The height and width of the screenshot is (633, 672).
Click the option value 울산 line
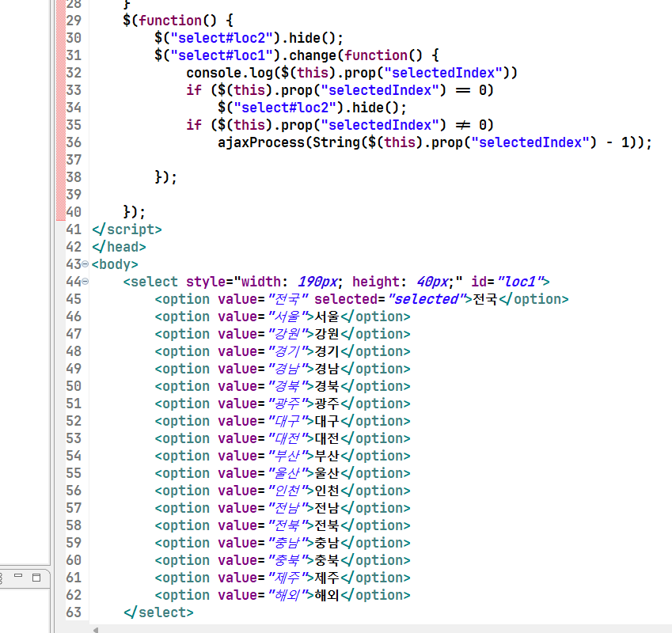(283, 473)
